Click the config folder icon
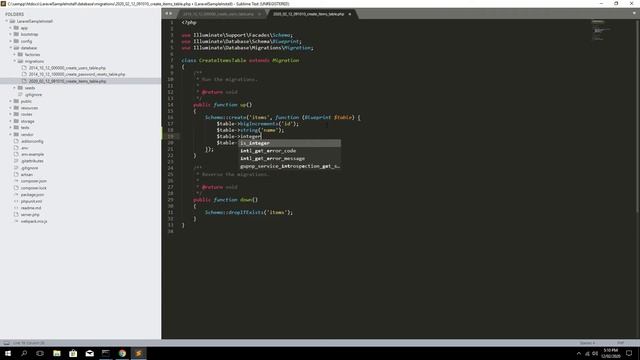 [16, 41]
